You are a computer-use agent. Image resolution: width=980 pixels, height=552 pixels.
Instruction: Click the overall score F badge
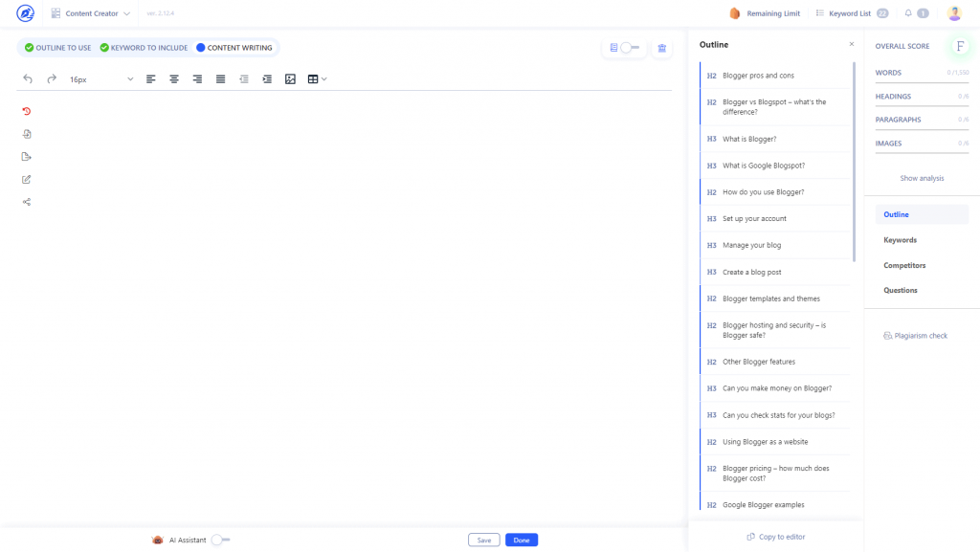[960, 46]
